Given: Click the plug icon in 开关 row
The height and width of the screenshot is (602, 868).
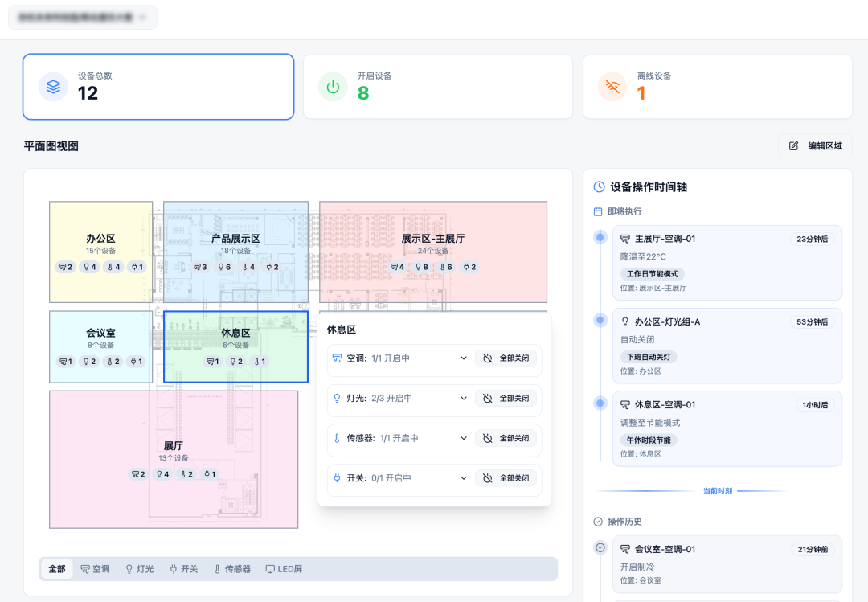Looking at the screenshot, I should pyautogui.click(x=337, y=478).
